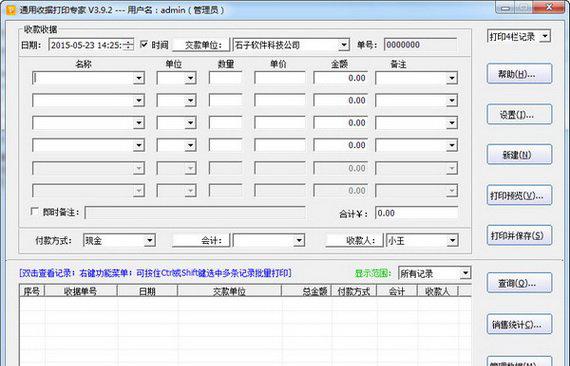
Task: Expand second row 名称 dropdown
Action: [139, 101]
